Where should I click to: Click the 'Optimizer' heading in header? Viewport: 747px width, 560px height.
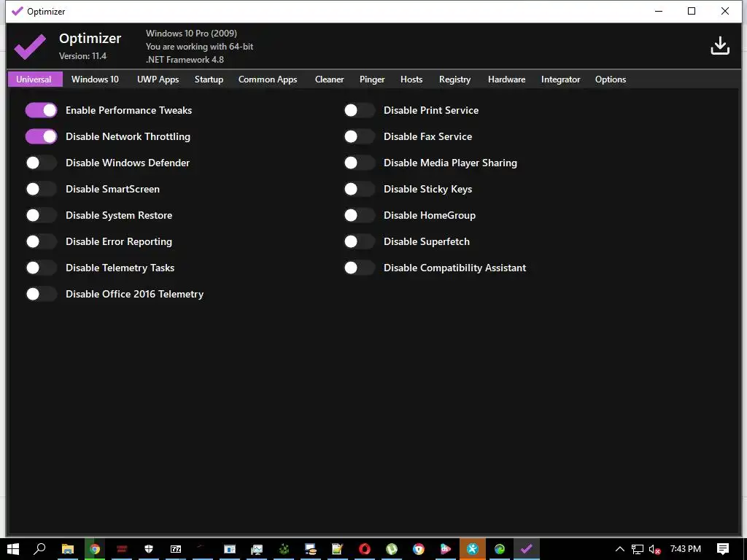click(90, 38)
